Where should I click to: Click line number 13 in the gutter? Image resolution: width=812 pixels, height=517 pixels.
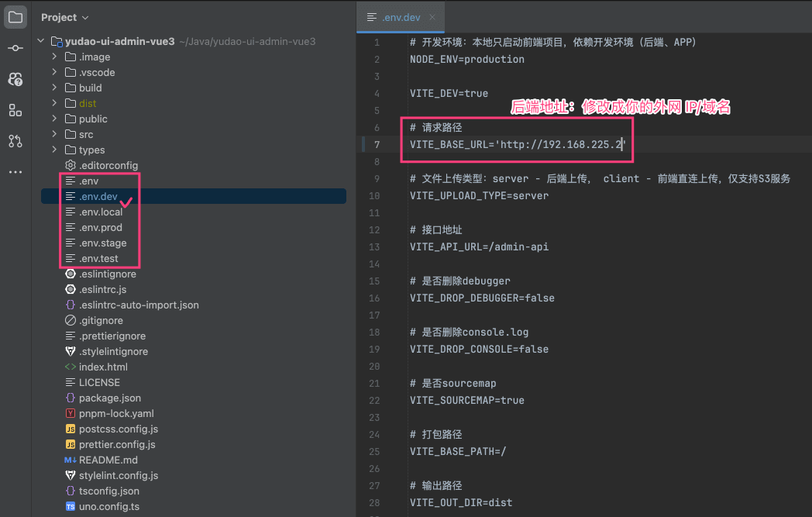(x=376, y=246)
